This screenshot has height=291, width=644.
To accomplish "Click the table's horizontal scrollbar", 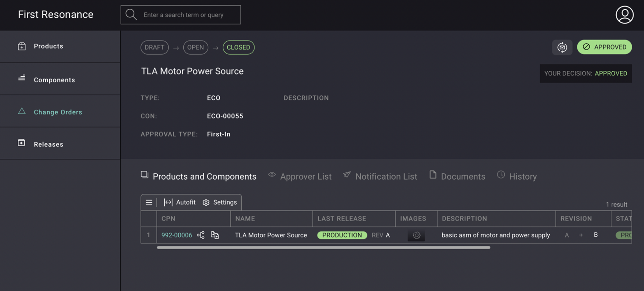I will 323,247.
